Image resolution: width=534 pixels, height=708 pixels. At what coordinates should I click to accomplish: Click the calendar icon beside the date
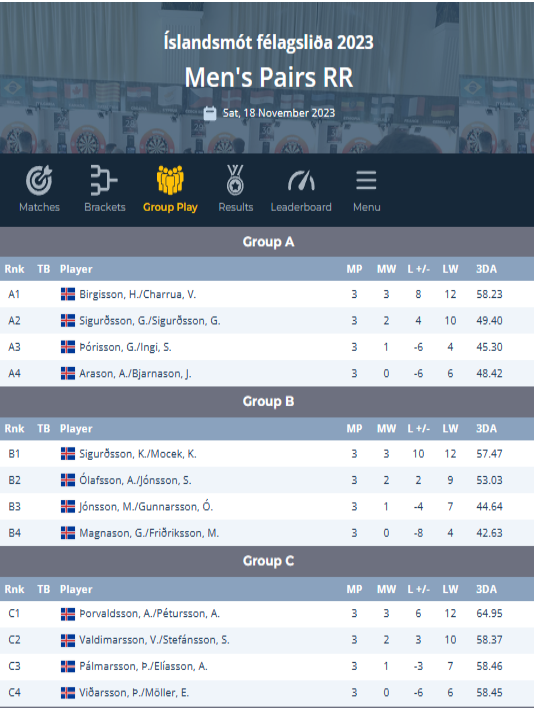pyautogui.click(x=210, y=113)
